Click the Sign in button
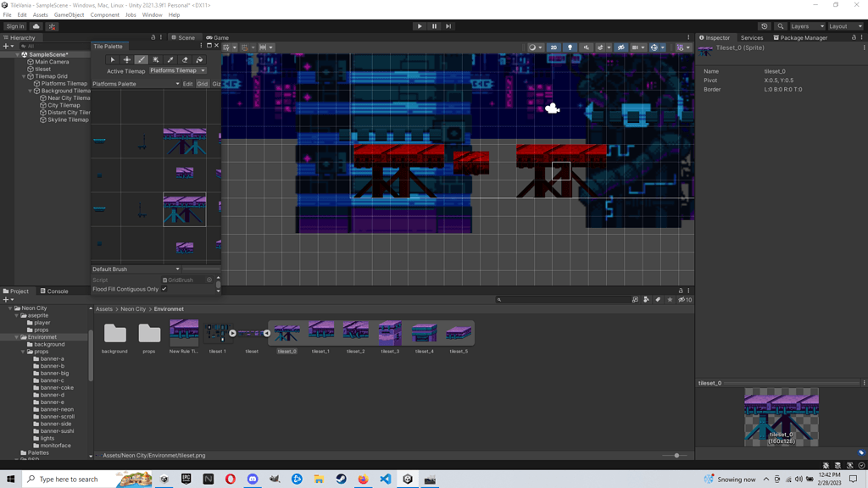This screenshot has width=868, height=488. click(x=17, y=25)
